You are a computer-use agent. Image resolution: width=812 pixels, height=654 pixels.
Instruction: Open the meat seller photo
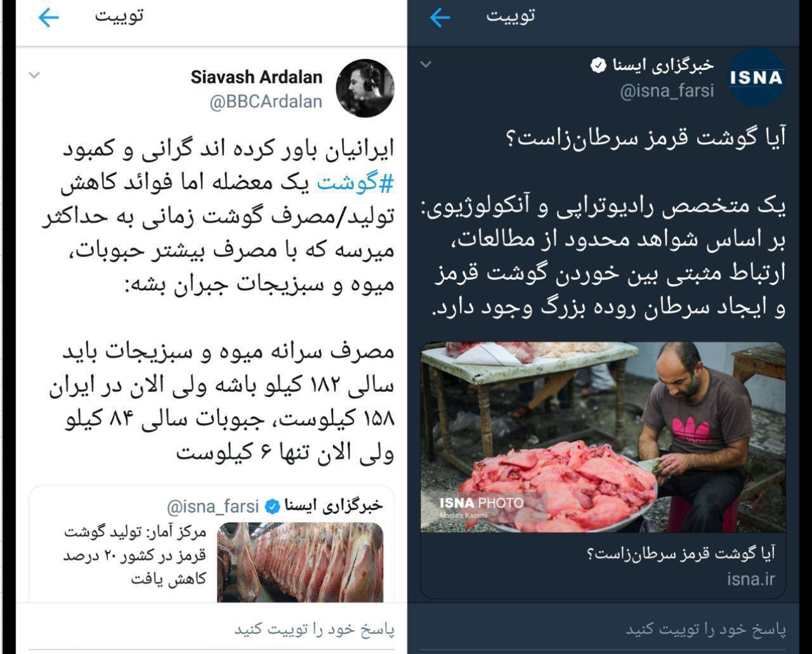[603, 437]
